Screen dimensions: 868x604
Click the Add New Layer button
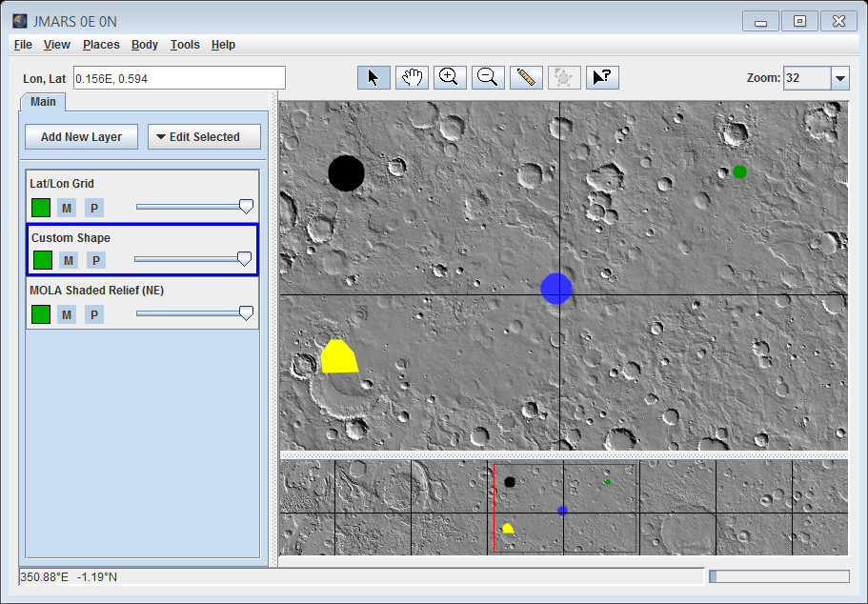[81, 137]
